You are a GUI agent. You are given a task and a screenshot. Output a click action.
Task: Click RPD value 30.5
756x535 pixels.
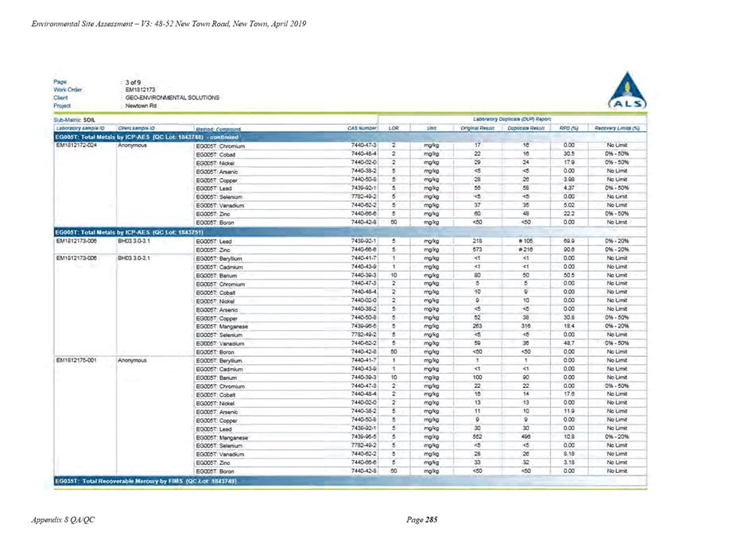point(569,153)
